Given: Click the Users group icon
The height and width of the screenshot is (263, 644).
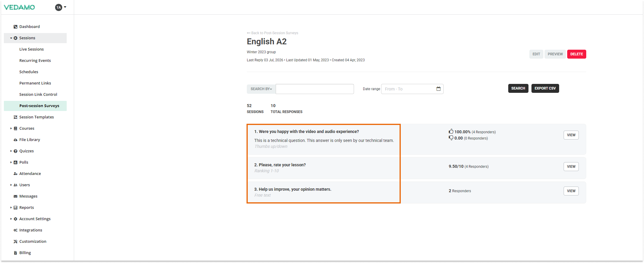Looking at the screenshot, I should [x=15, y=185].
